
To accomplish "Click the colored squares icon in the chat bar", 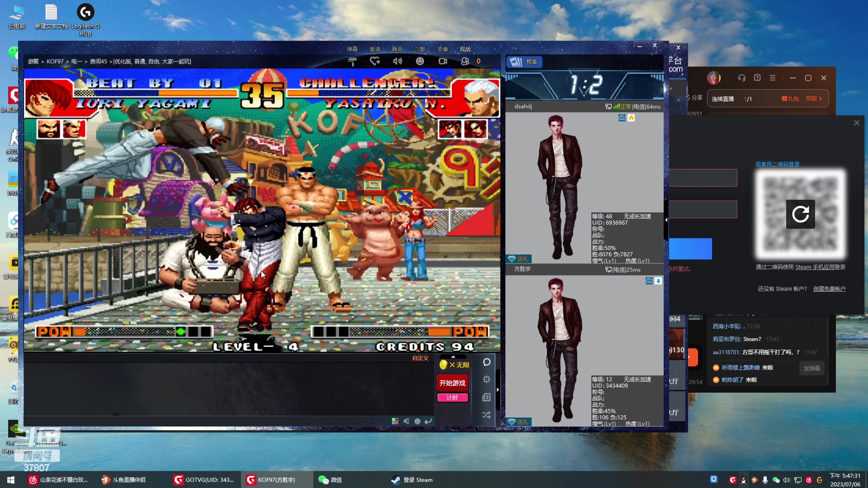I will point(395,421).
